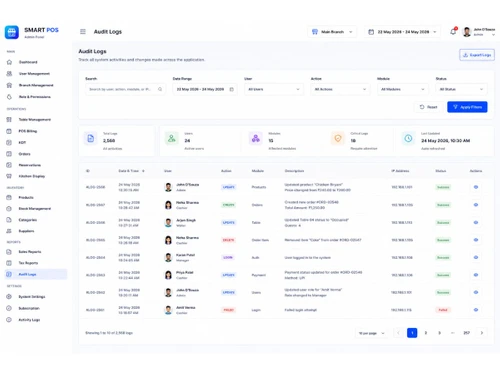Click John D'Souza avatar in first row
The width and height of the screenshot is (500, 375).
(168, 187)
